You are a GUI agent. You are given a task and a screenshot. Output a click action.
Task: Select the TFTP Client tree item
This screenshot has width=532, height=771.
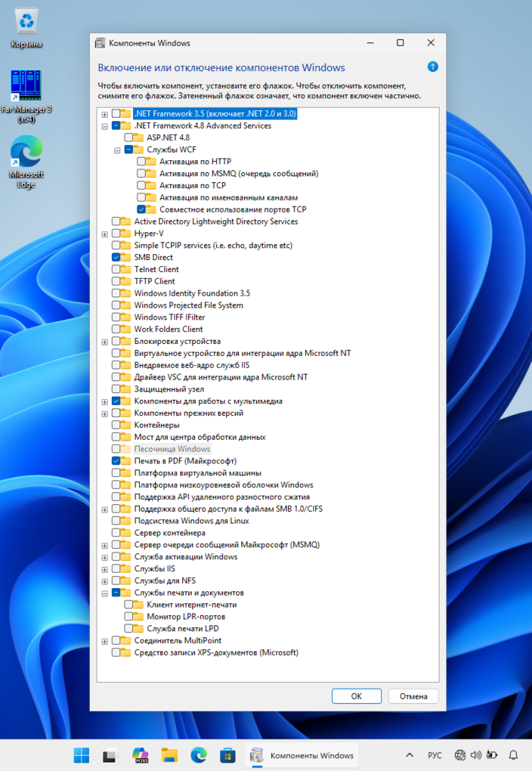tap(154, 281)
